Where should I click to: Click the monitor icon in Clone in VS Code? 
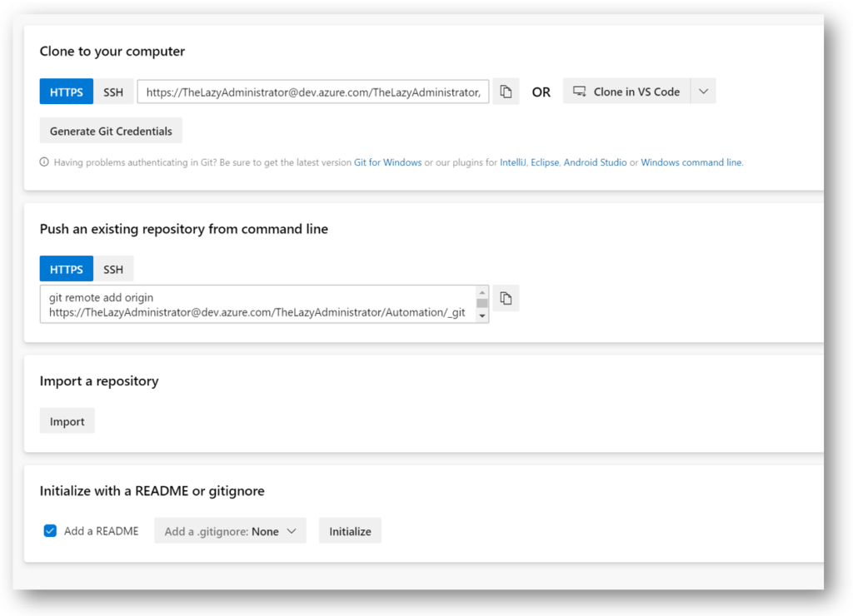pos(580,92)
